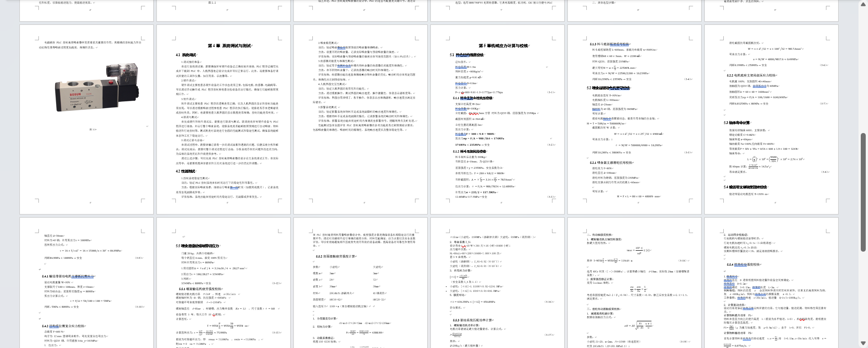Click the equation number (5-1)
This screenshot has height=348, width=868.
(551, 92)
